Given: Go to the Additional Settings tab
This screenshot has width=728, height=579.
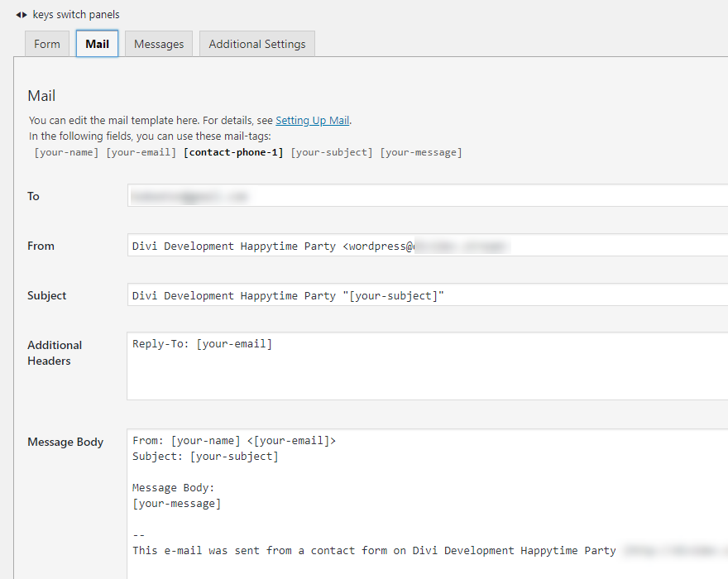Looking at the screenshot, I should (256, 44).
